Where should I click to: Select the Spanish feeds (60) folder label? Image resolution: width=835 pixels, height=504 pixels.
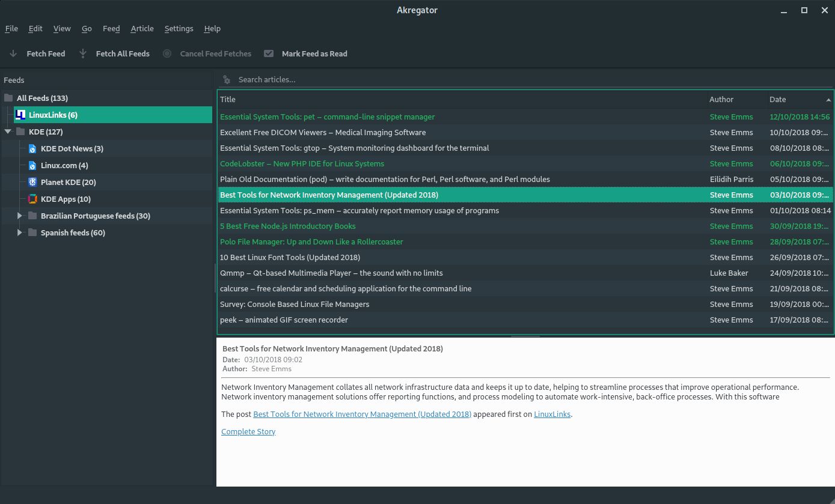point(73,232)
